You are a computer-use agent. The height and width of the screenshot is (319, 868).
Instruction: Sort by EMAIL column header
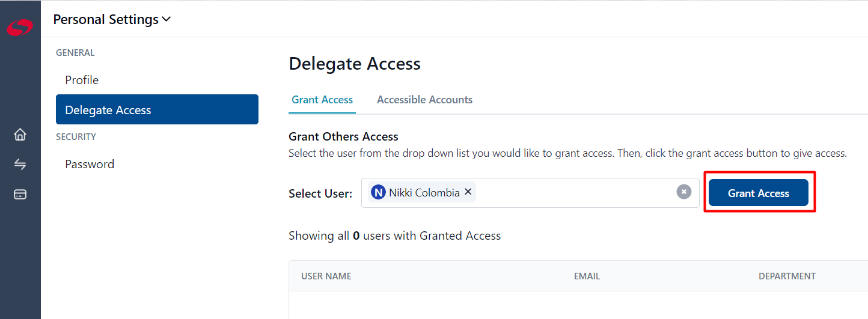(587, 276)
